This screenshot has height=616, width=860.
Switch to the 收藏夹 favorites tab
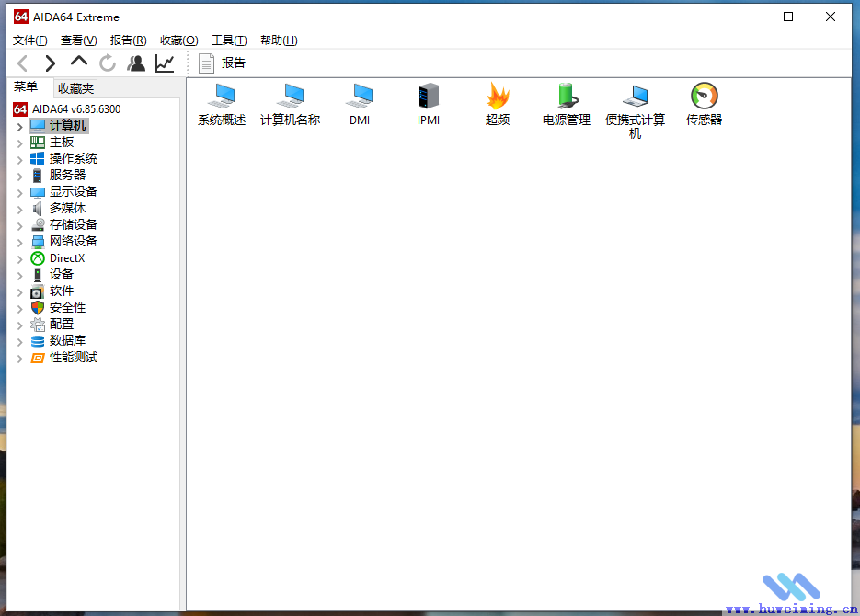[75, 88]
